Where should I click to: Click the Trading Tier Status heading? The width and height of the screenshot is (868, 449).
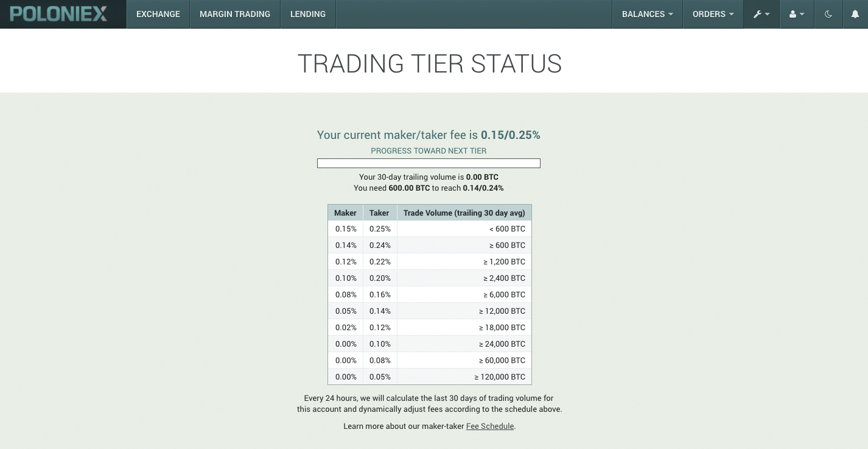point(429,64)
